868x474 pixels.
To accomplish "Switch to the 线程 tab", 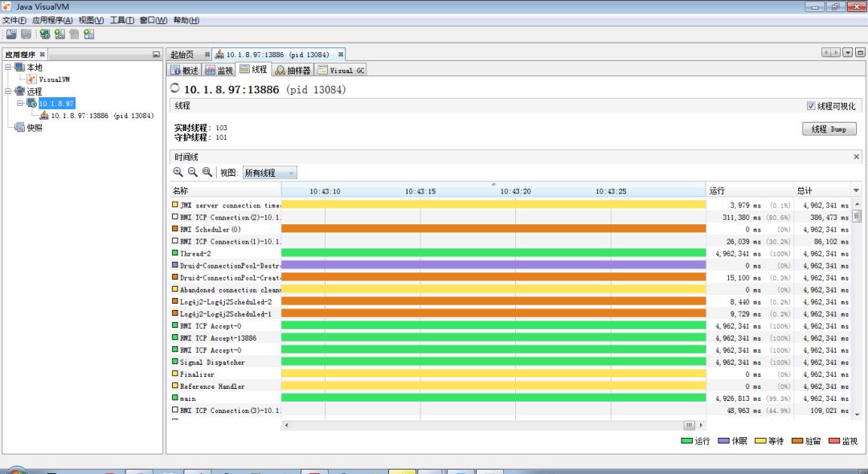I will (253, 70).
